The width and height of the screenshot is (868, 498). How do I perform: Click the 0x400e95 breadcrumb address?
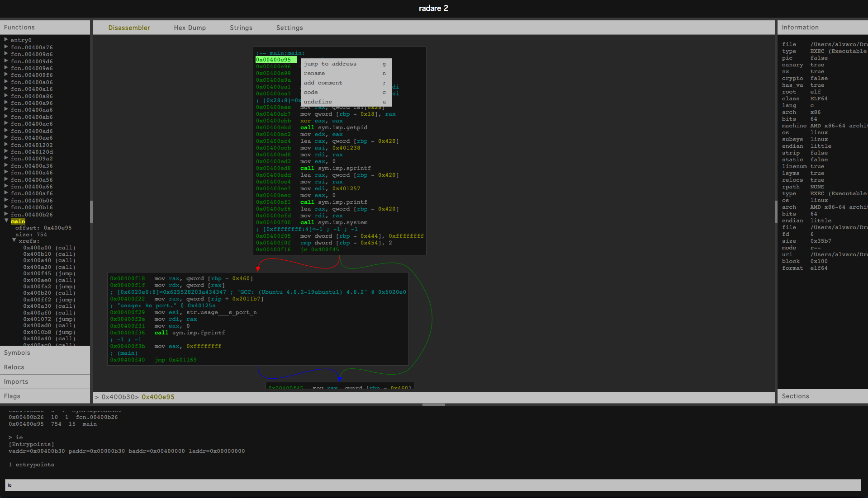[x=158, y=397]
